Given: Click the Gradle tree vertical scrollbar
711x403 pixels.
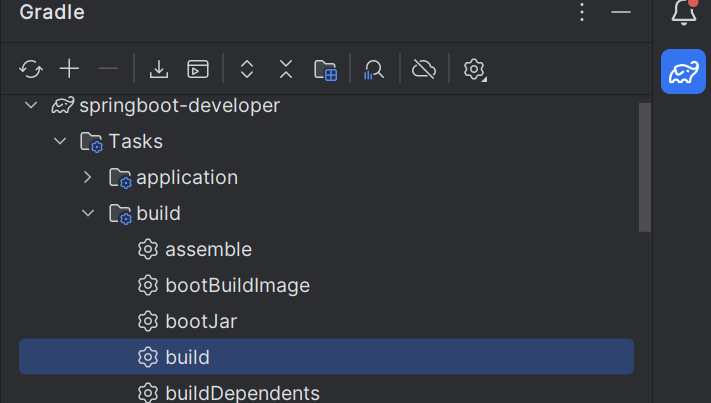Looking at the screenshot, I should 645,167.
